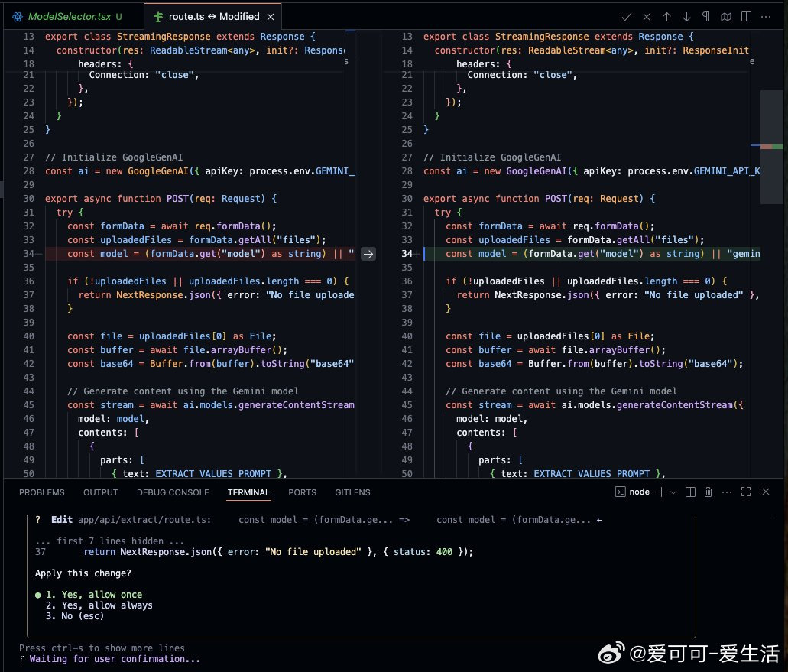The width and height of the screenshot is (788, 672).
Task: Open the OUTPUT panel tab
Action: pyautogui.click(x=101, y=492)
